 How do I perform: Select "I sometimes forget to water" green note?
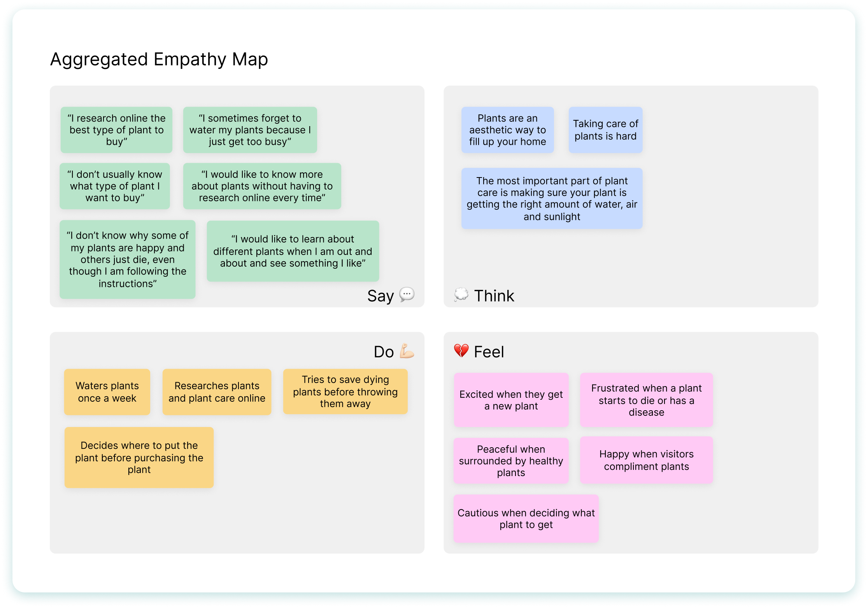(250, 130)
